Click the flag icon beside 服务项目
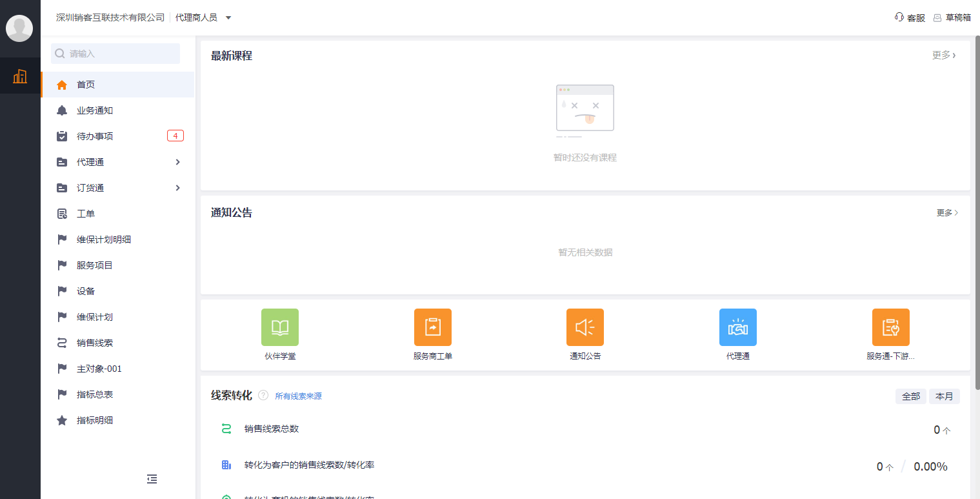The width and height of the screenshot is (980, 499). [x=62, y=265]
